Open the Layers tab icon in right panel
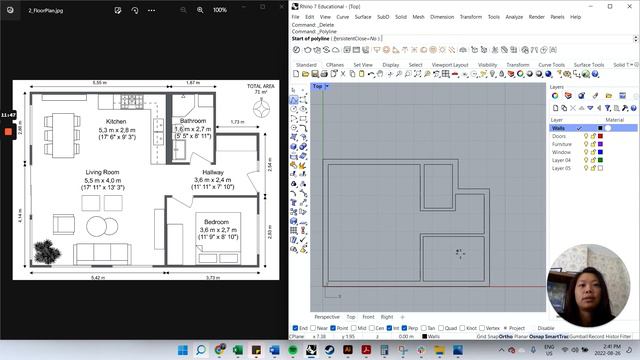The height and width of the screenshot is (360, 640). pos(568,96)
